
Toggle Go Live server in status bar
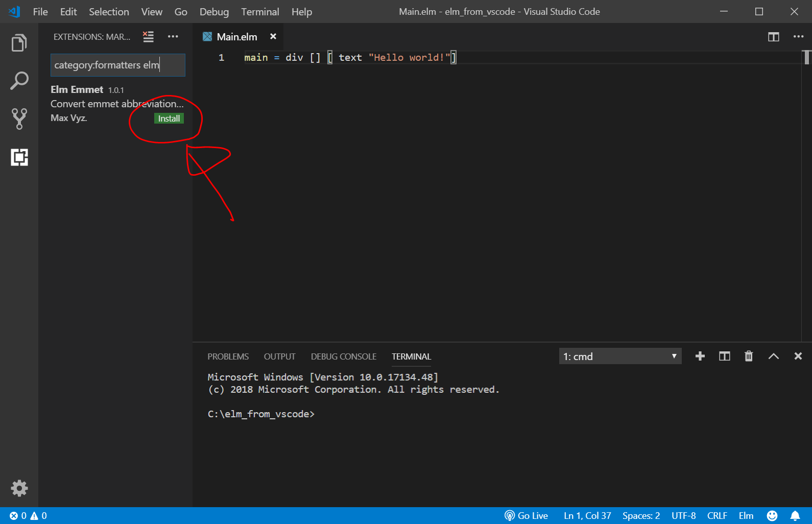point(526,516)
